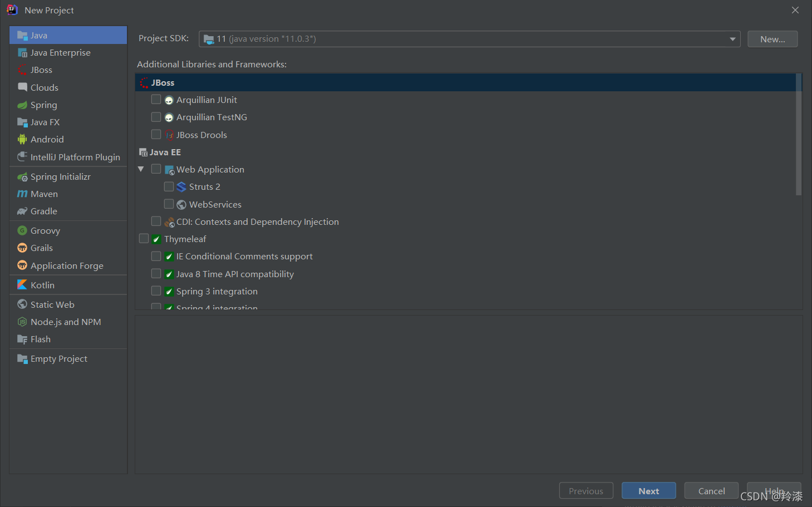Tick the Thymeleaf checkbox
This screenshot has width=812, height=507.
[144, 238]
